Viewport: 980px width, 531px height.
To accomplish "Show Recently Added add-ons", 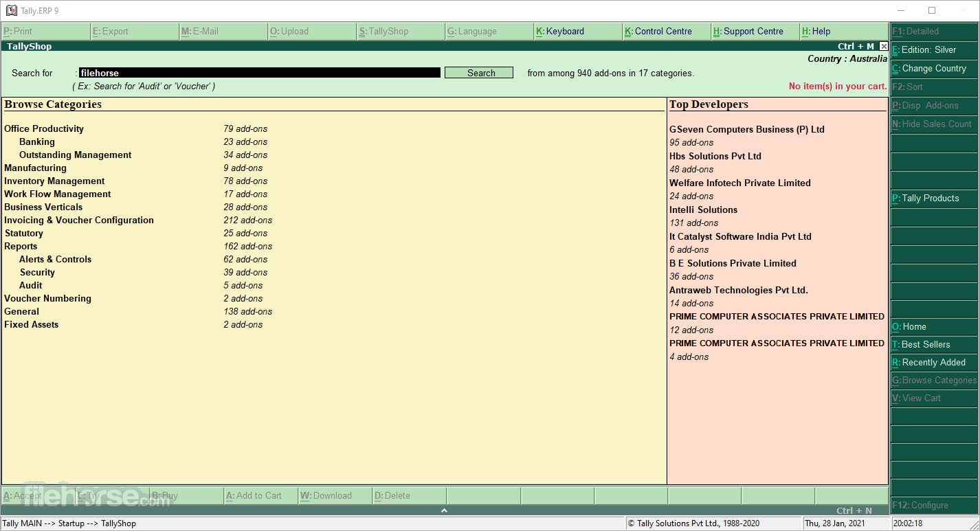I will point(934,363).
